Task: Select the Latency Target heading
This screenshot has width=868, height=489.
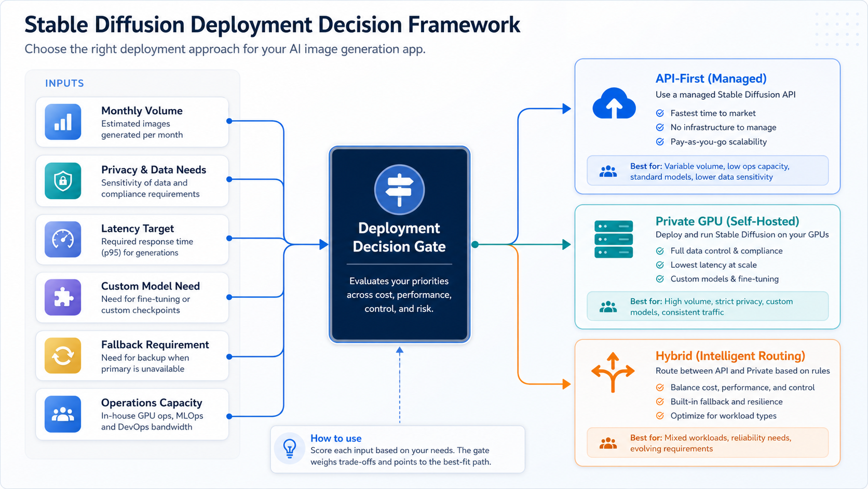Action: [138, 229]
